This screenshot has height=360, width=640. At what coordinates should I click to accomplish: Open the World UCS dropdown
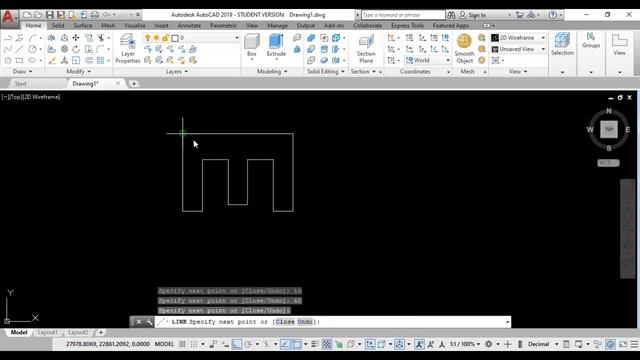[427, 60]
